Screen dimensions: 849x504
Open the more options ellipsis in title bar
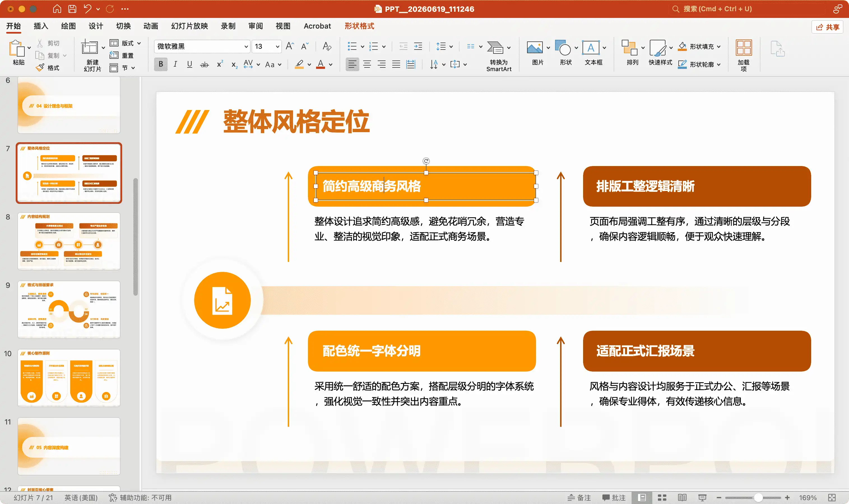coord(125,9)
